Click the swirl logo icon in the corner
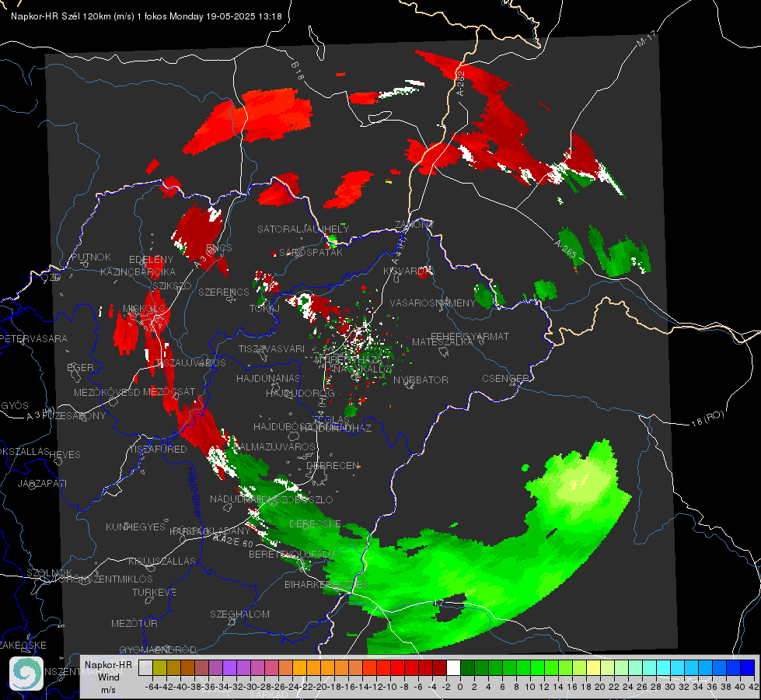Viewport: 761px width, 700px height. coord(26,674)
